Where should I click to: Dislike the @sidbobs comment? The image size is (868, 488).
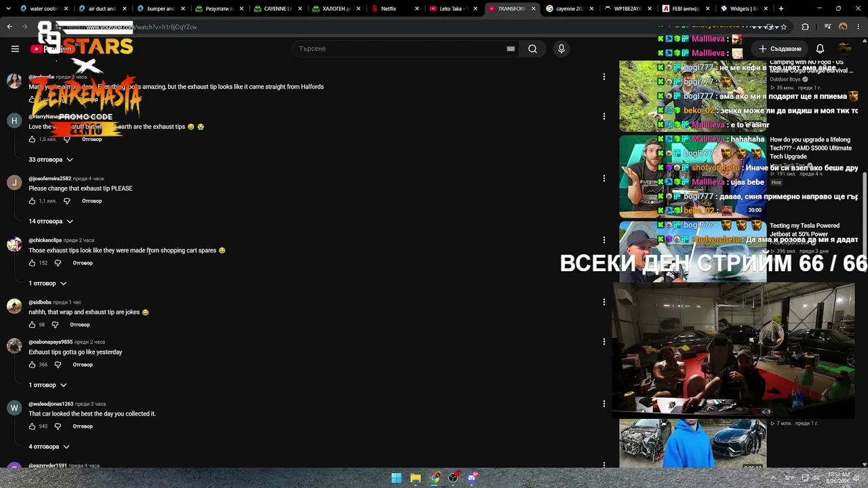(54, 325)
